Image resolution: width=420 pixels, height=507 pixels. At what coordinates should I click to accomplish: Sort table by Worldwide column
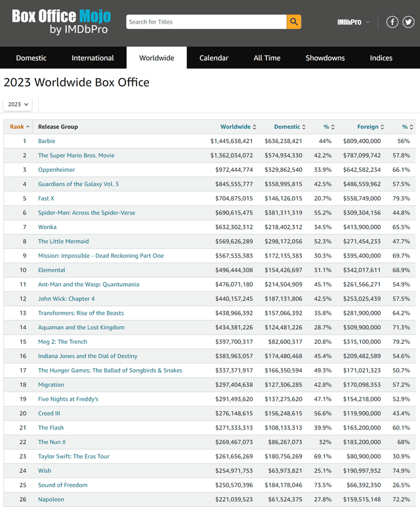238,127
